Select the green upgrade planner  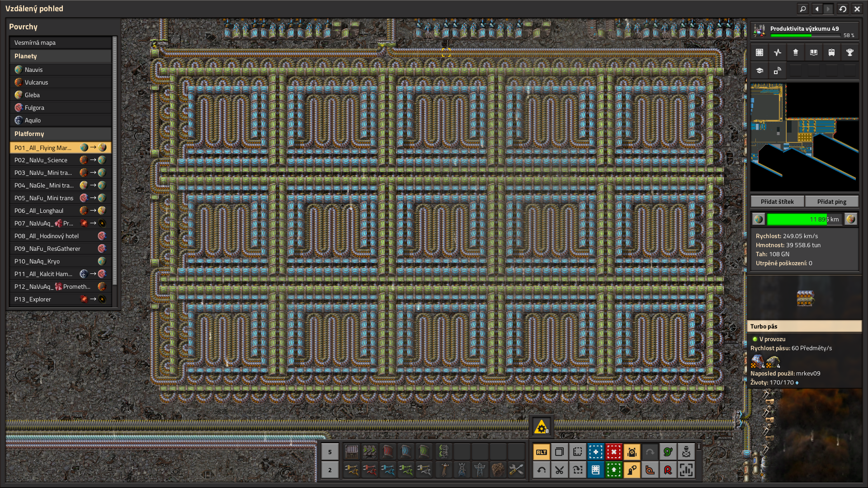point(613,470)
